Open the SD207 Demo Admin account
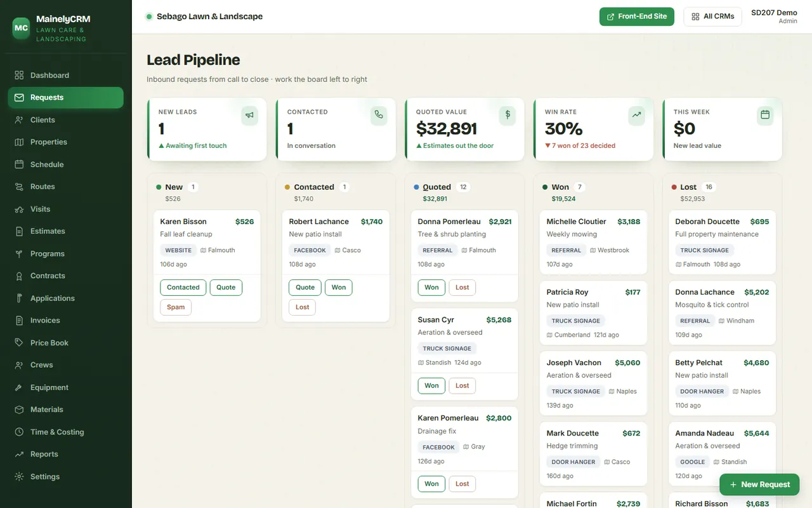812x508 pixels. point(774,17)
